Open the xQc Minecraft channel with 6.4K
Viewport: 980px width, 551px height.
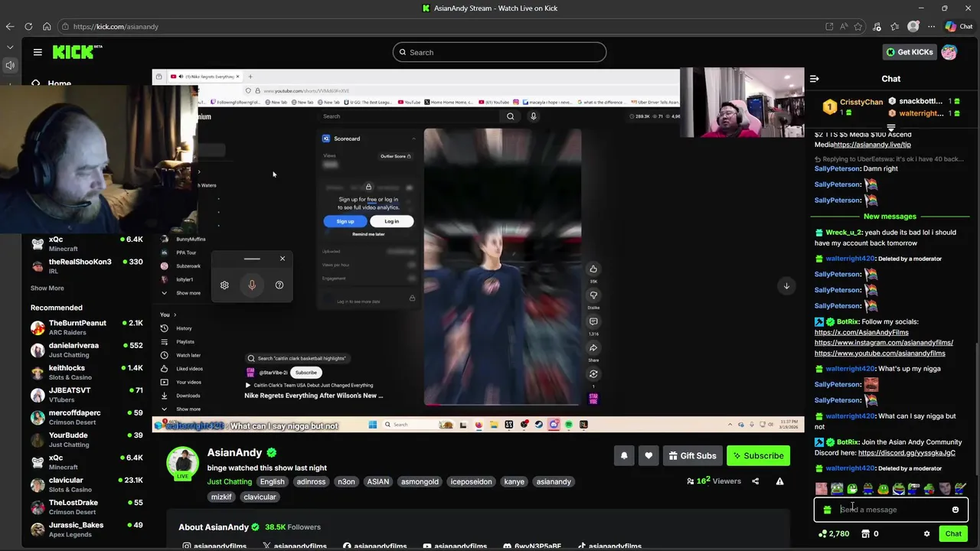[87, 243]
